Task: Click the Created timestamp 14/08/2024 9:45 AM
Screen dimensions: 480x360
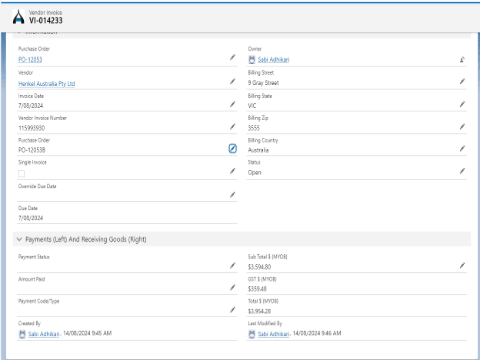Action: [88, 333]
